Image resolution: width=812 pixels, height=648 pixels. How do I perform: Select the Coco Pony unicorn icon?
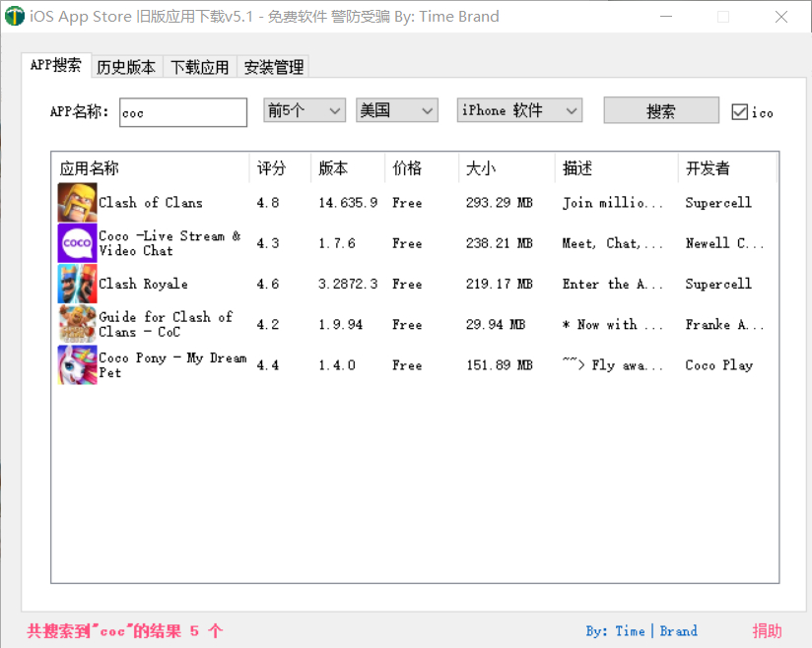point(77,364)
